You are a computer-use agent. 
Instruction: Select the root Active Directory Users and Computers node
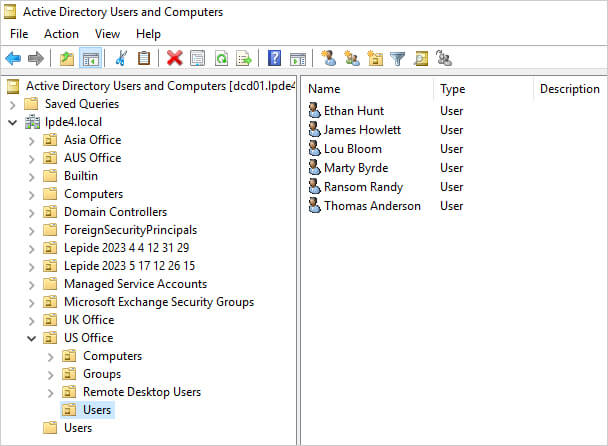161,86
